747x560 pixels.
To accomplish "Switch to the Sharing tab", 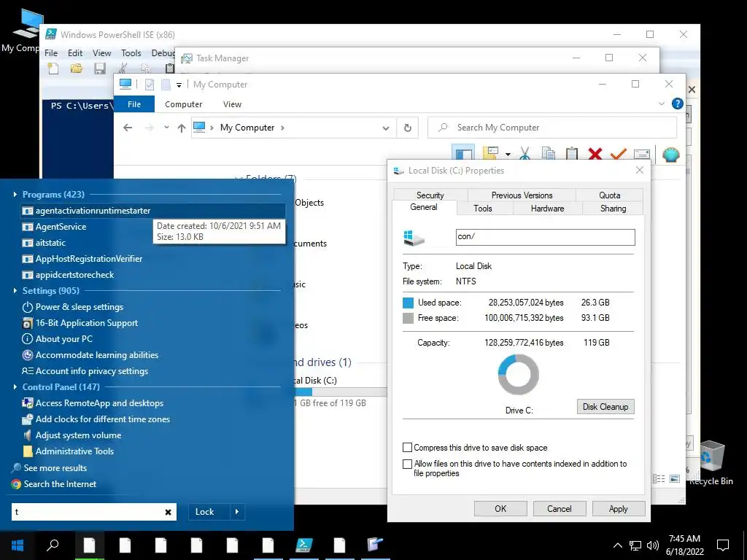I will click(613, 208).
